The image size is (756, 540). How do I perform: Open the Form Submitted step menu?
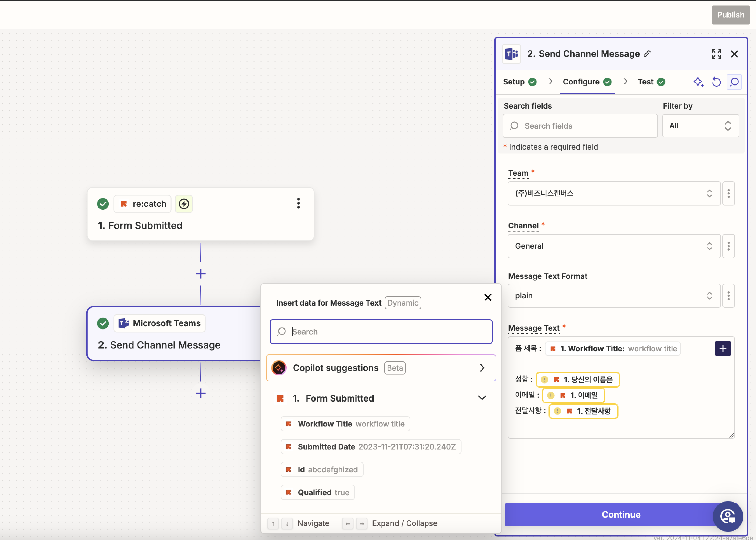tap(298, 203)
